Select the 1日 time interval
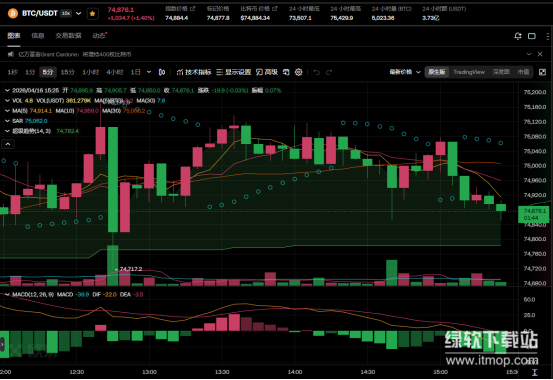This screenshot has width=553, height=380. [135, 72]
